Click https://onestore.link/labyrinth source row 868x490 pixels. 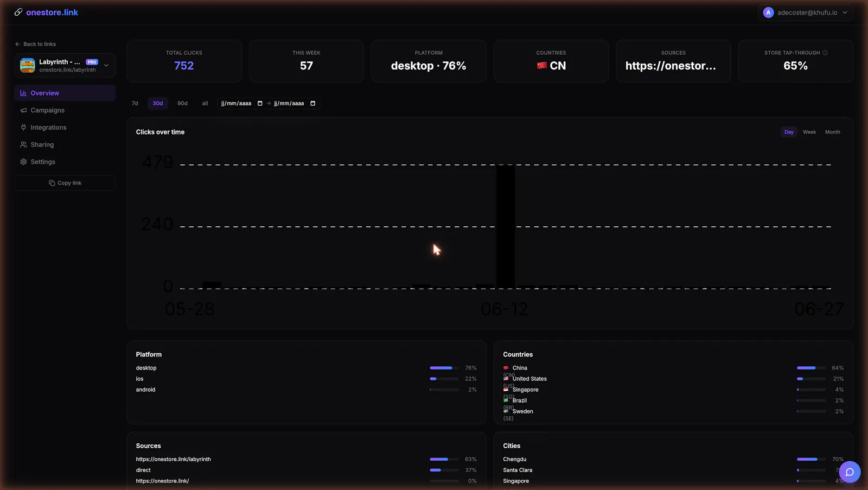[306, 459]
